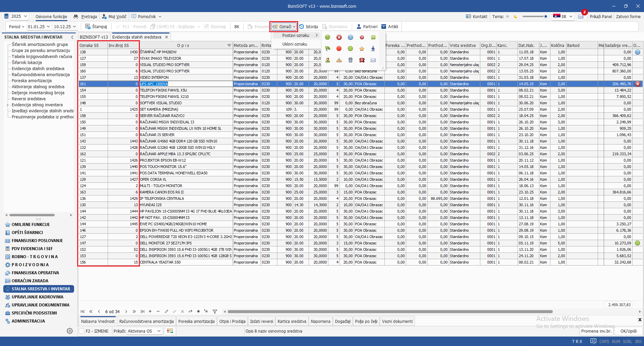
Task: Open the Istorija history tool
Action: tap(309, 27)
